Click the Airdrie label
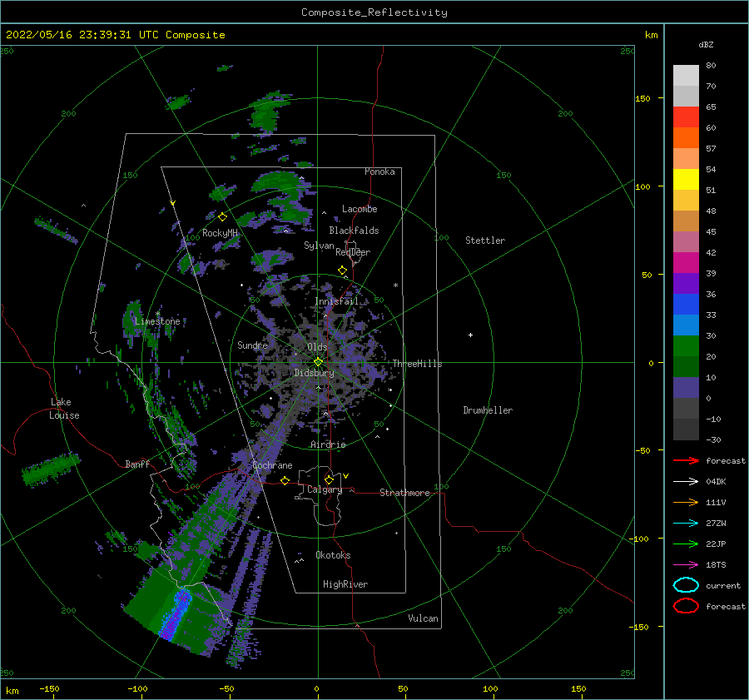Image resolution: width=749 pixels, height=700 pixels. coord(328,444)
